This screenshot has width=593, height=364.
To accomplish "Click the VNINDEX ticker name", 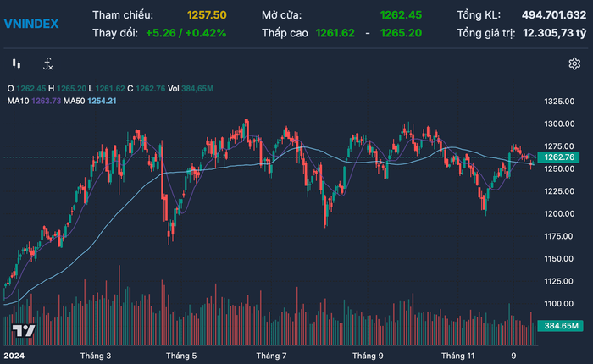I will [x=31, y=24].
